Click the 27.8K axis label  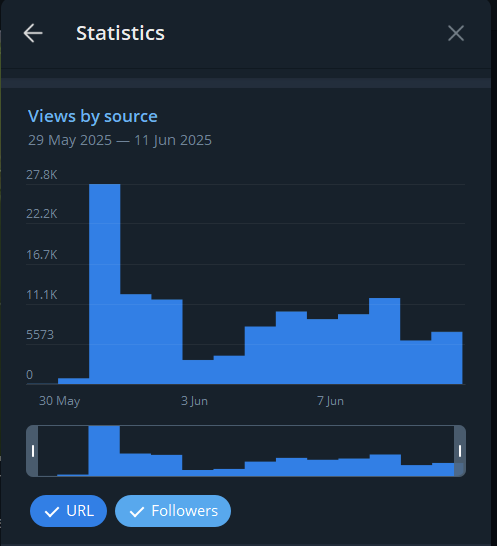(x=42, y=174)
